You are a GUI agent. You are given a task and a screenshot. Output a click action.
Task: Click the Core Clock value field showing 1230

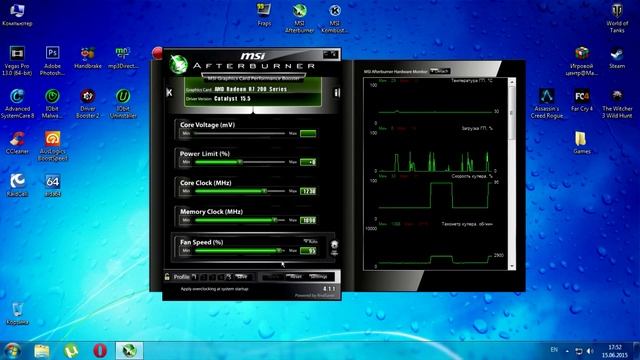coord(308,191)
